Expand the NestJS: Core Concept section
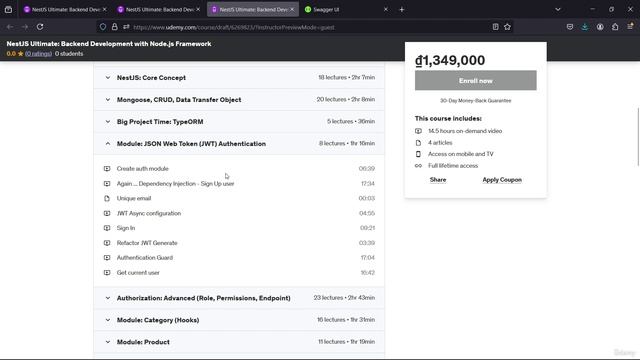This screenshot has height=360, width=640. click(239, 78)
